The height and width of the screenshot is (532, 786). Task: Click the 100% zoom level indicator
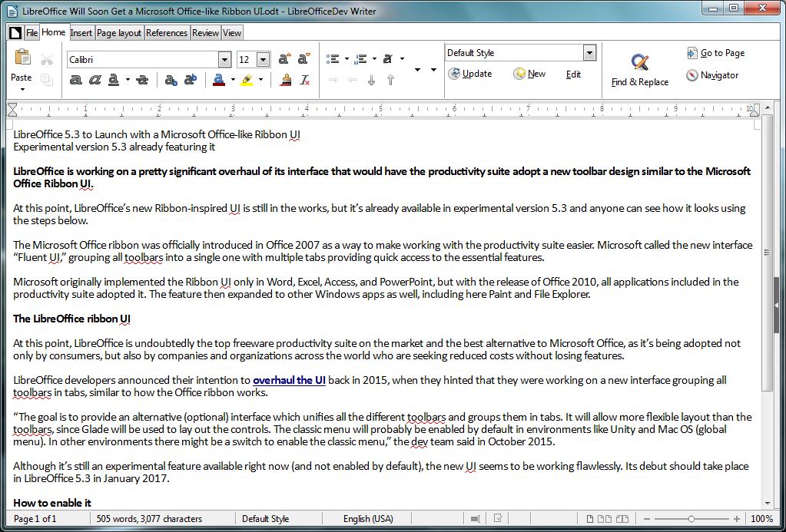[761, 519]
